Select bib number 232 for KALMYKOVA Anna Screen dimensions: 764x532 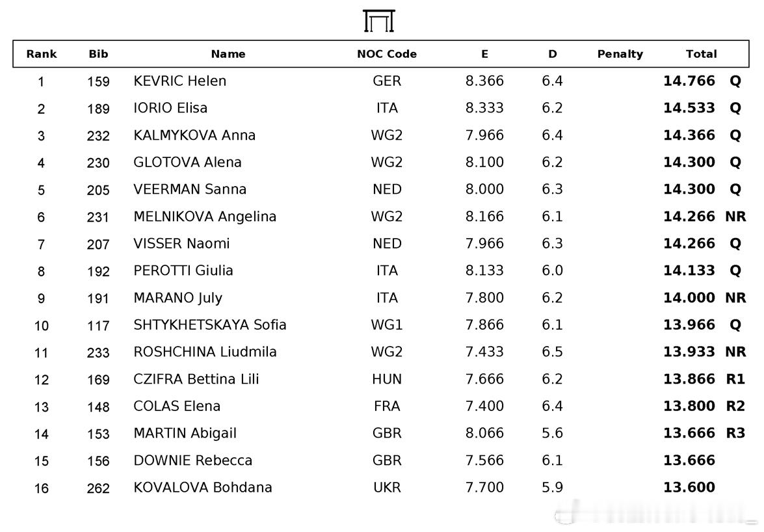[98, 135]
